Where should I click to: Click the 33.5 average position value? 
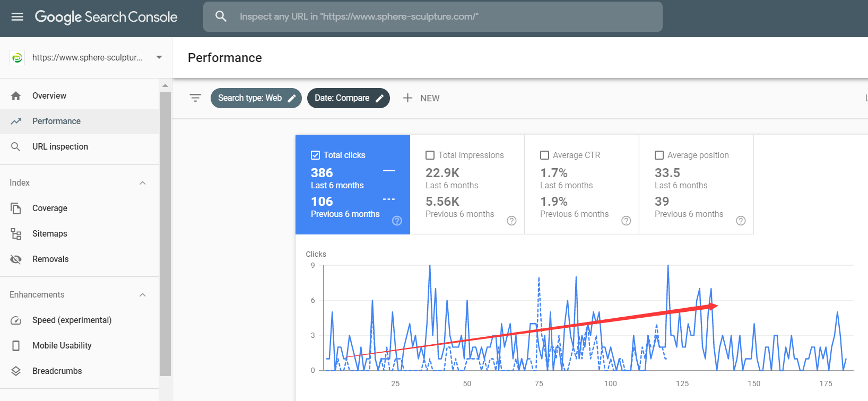coord(667,173)
